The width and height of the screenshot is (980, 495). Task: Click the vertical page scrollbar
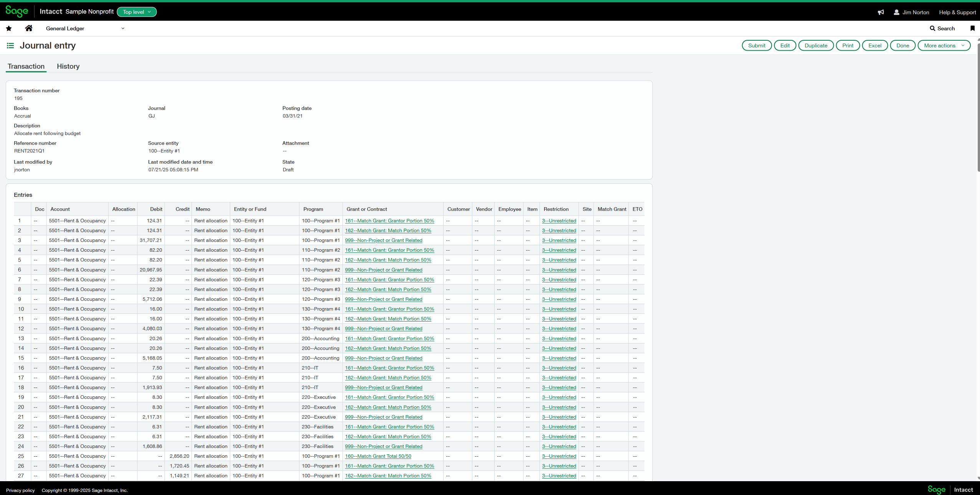pyautogui.click(x=978, y=107)
